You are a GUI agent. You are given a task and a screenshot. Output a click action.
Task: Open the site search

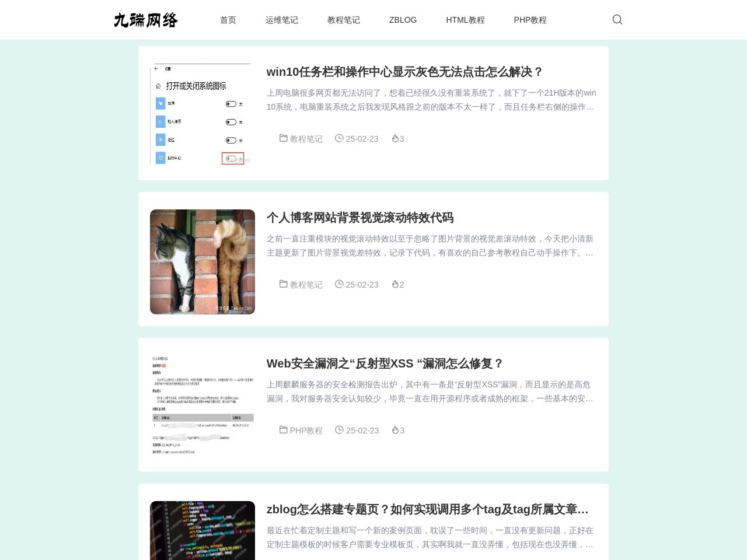617,19
